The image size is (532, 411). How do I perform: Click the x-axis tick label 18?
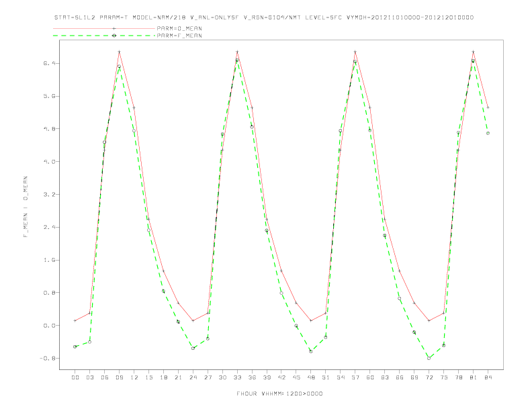163,377
